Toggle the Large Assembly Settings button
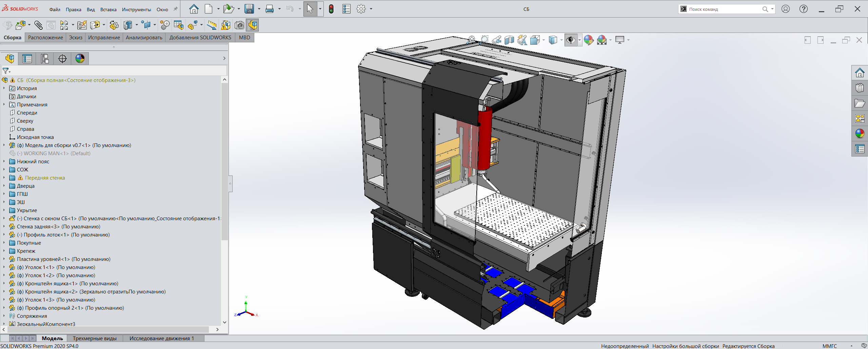This screenshot has width=868, height=349. (253, 25)
